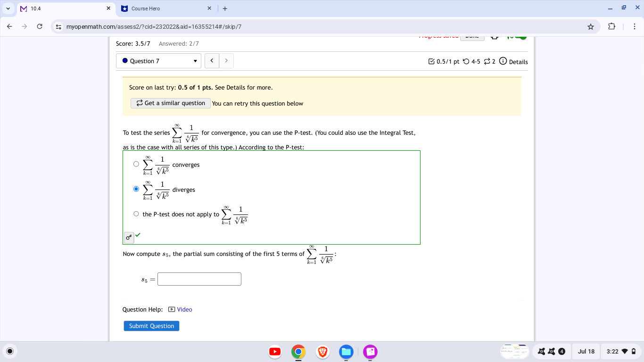Open the calendar date Jul 18
This screenshot has width=644, height=362.
[x=586, y=351]
